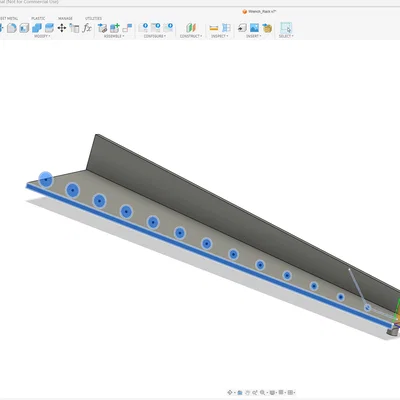Image resolution: width=400 pixels, height=400 pixels.
Task: Select the Fillet tool in Modify
Action: click(x=12, y=28)
